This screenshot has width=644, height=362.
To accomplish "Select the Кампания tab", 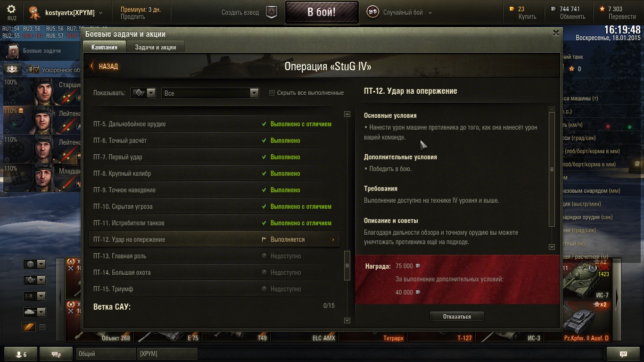I will [x=104, y=47].
